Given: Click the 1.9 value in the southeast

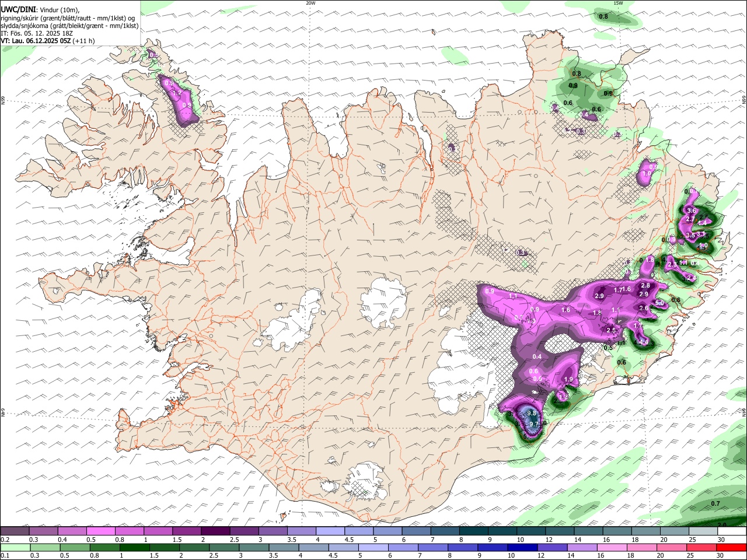Looking at the screenshot, I should (x=568, y=379).
